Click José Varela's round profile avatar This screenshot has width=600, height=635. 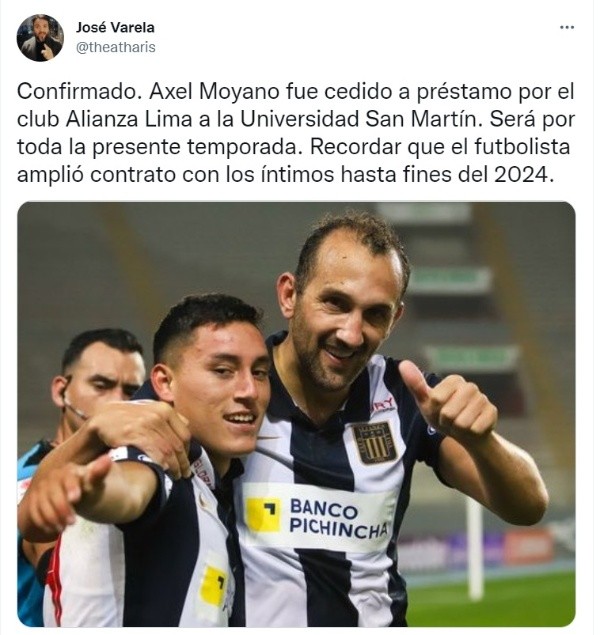[x=40, y=38]
